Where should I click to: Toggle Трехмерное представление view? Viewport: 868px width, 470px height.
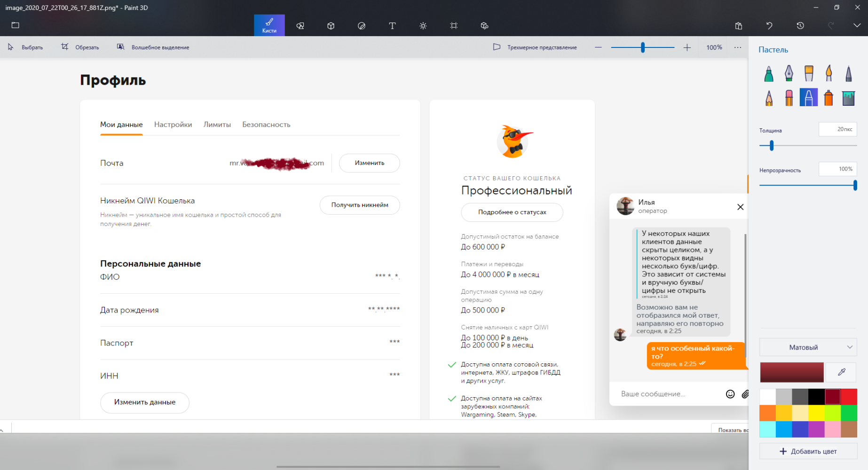pos(535,47)
